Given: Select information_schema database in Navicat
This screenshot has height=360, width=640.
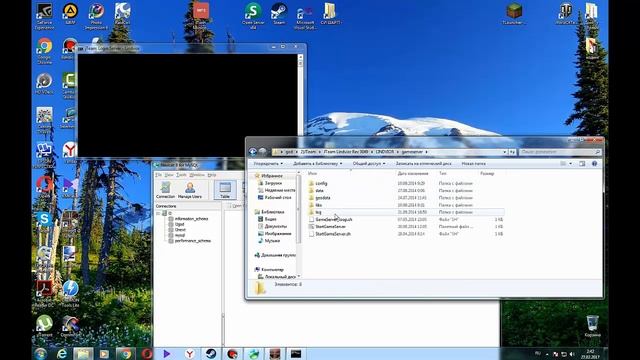Looking at the screenshot, I should (191, 219).
